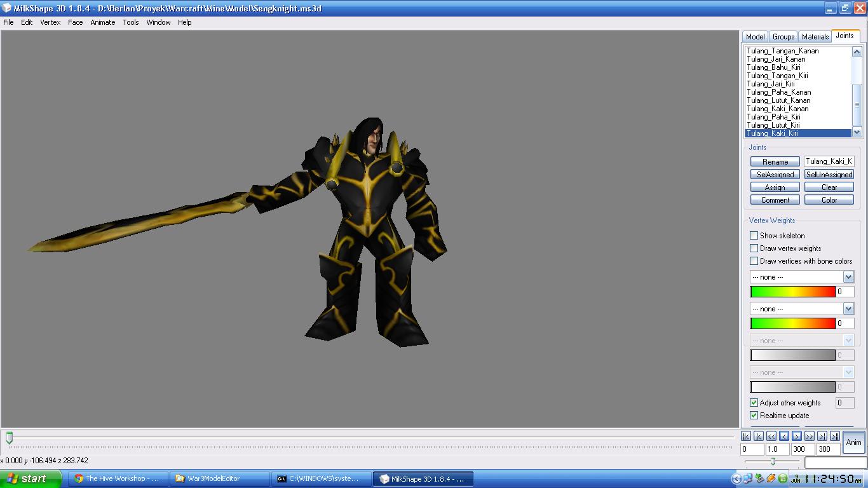Open the Animate menu

(x=103, y=22)
